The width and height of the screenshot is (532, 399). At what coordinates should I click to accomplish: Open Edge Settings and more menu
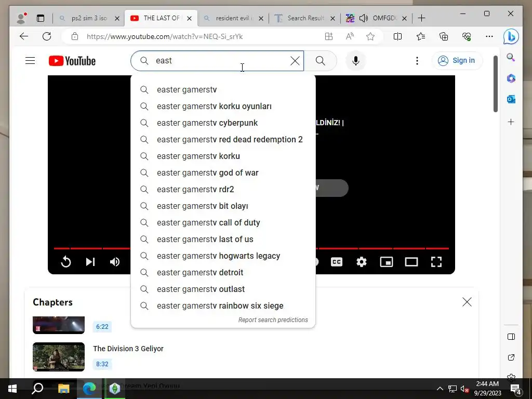(489, 36)
